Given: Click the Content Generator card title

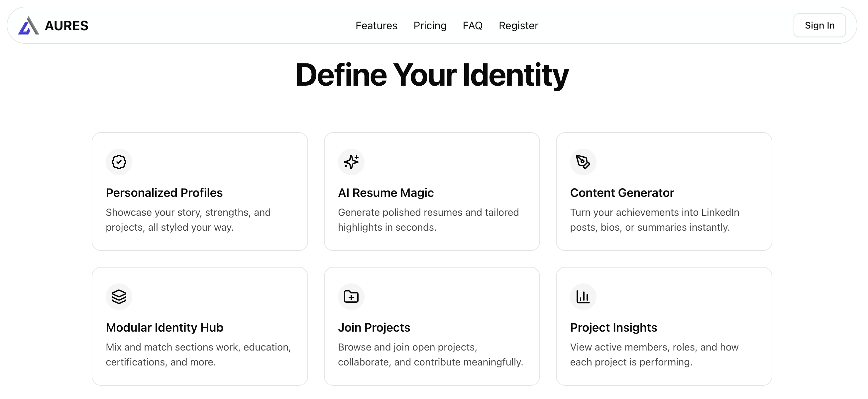Looking at the screenshot, I should pyautogui.click(x=622, y=193).
